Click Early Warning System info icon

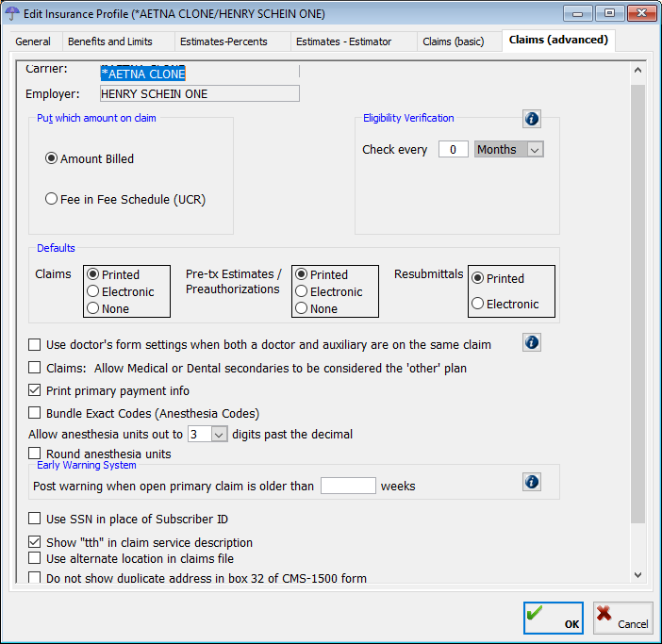[532, 482]
